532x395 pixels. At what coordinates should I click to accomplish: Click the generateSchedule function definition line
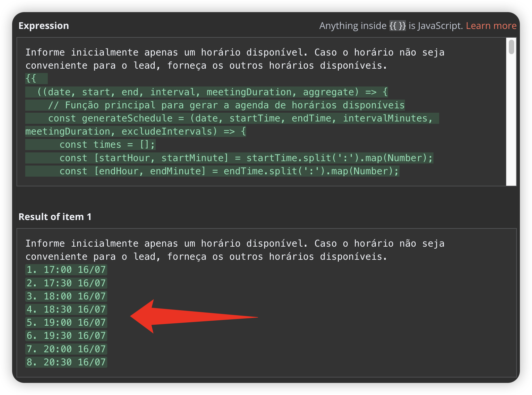click(232, 125)
